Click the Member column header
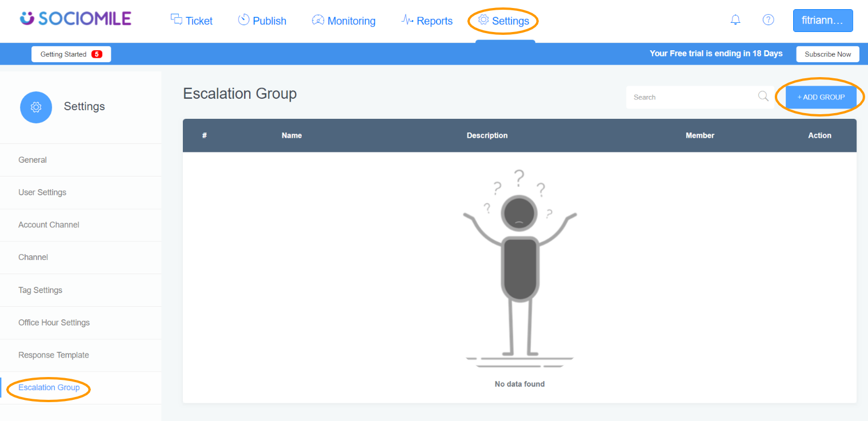 pyautogui.click(x=700, y=135)
